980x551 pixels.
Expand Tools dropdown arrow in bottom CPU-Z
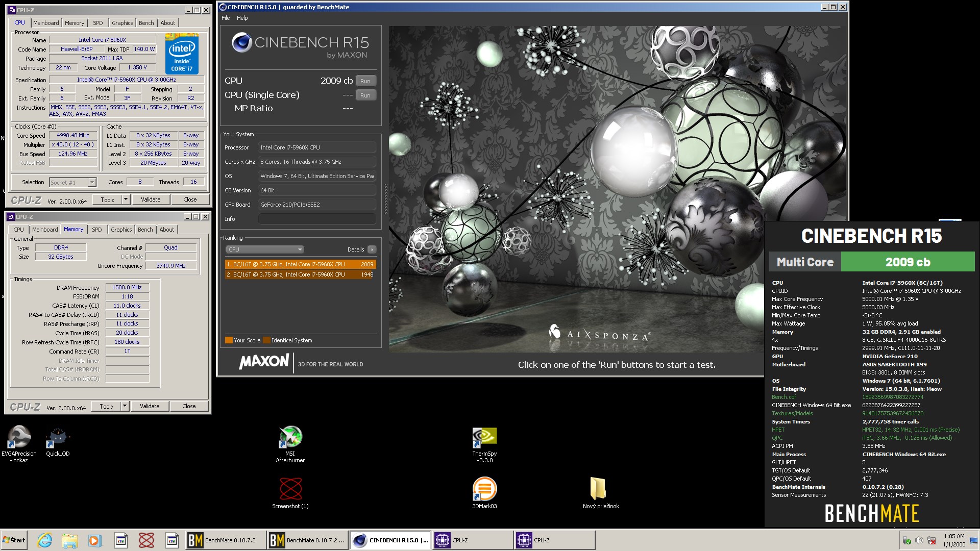125,406
